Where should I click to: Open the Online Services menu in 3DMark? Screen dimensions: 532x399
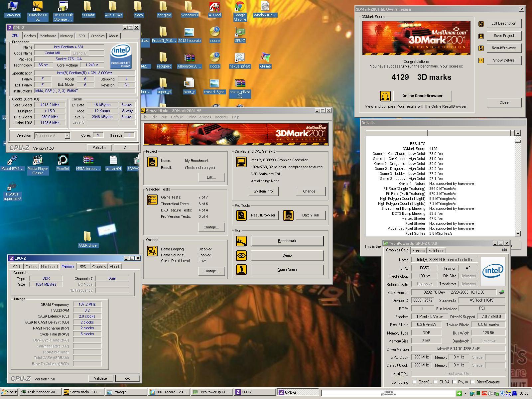199,117
